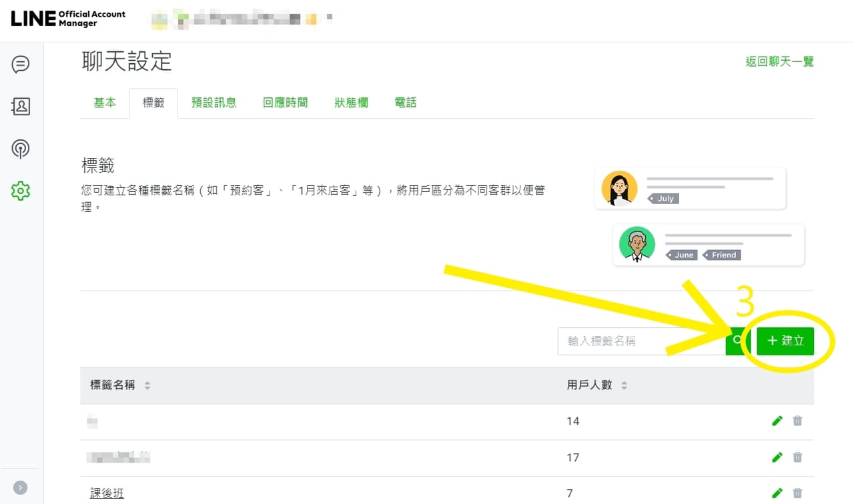Follow the 返回聊天一覽 link
Screen dimensions: 854x504
coord(779,61)
